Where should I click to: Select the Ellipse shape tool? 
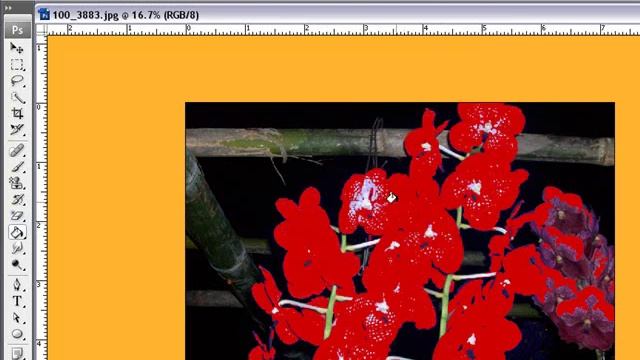[x=17, y=334]
